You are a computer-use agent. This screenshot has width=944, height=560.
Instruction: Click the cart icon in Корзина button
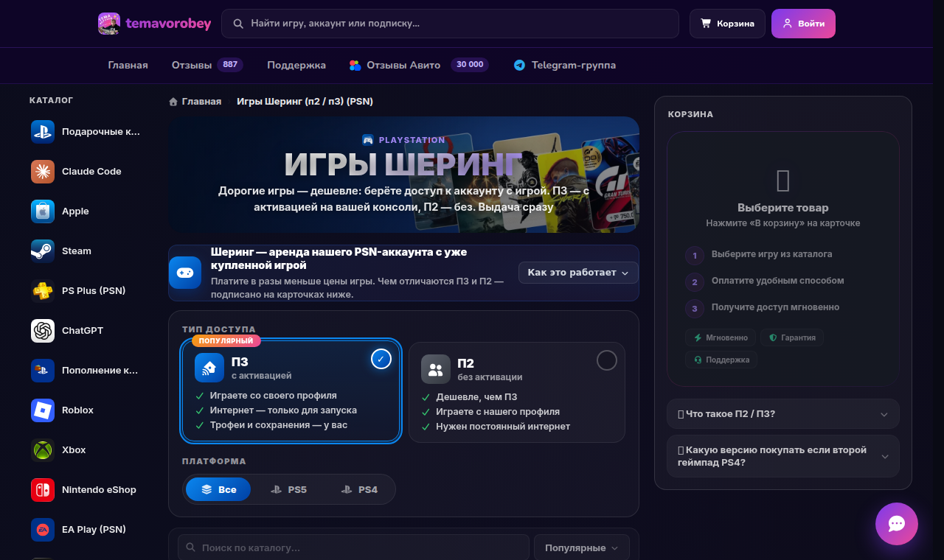(706, 24)
